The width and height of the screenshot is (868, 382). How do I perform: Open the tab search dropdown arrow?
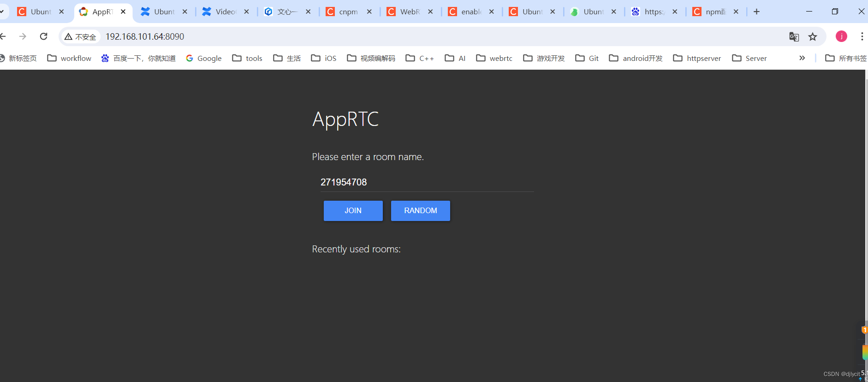[2, 12]
